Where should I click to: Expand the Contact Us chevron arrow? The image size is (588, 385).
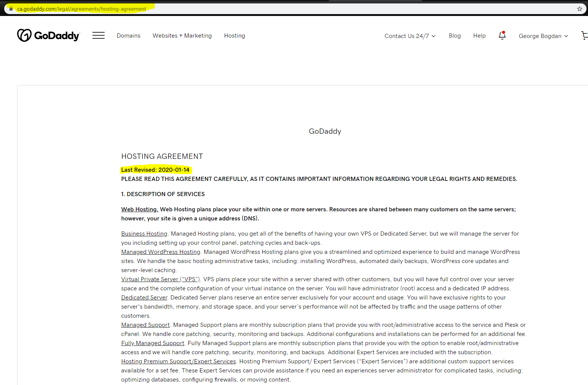point(434,36)
